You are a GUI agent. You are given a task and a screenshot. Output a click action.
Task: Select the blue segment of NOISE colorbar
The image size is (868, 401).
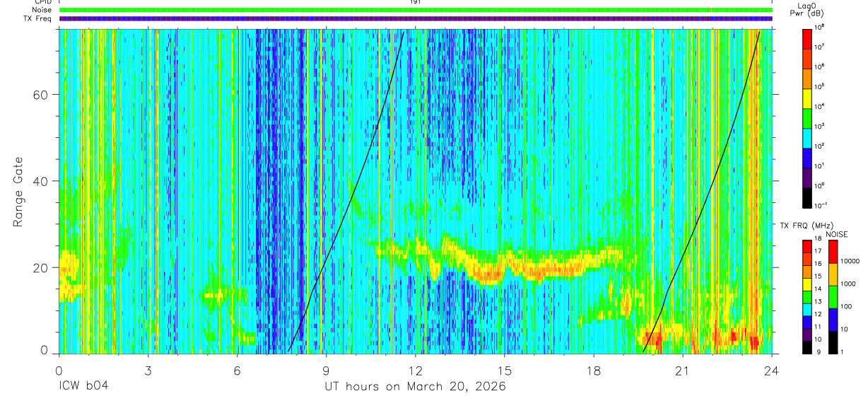coord(833,320)
